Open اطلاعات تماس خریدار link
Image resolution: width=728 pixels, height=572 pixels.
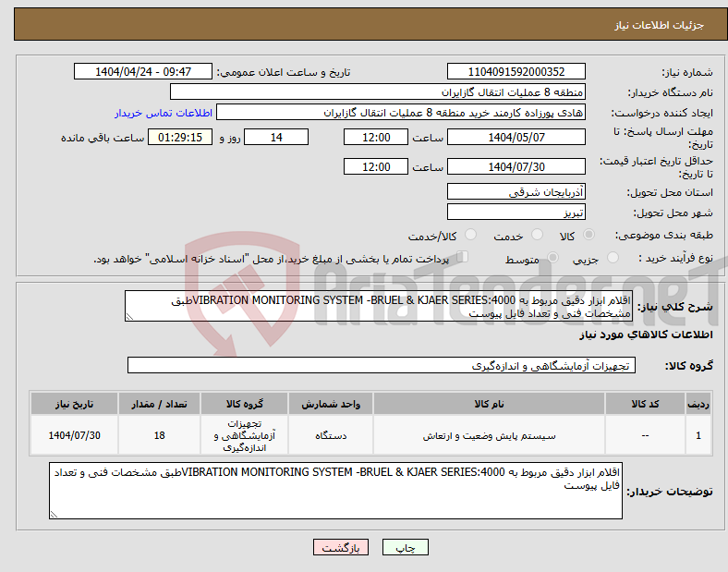click(164, 113)
